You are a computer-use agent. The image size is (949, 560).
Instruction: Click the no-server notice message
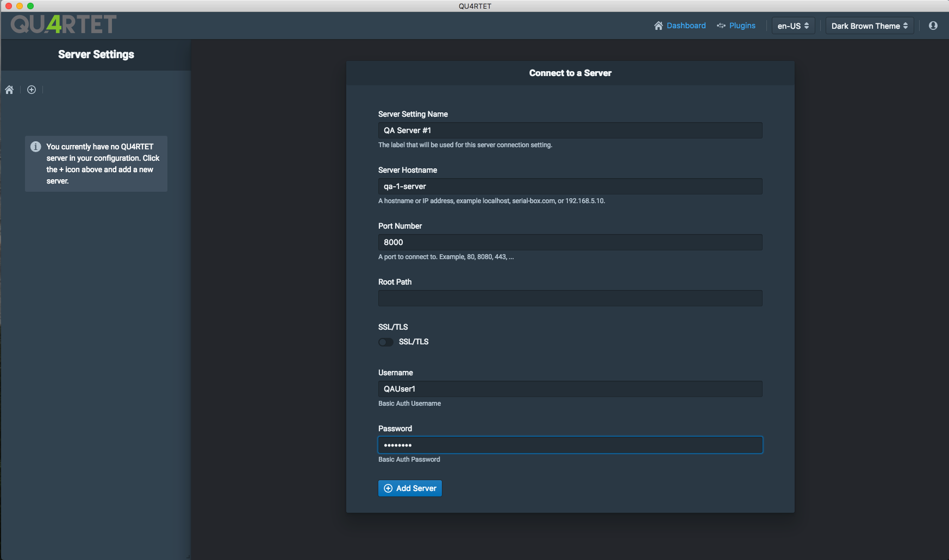click(x=103, y=163)
